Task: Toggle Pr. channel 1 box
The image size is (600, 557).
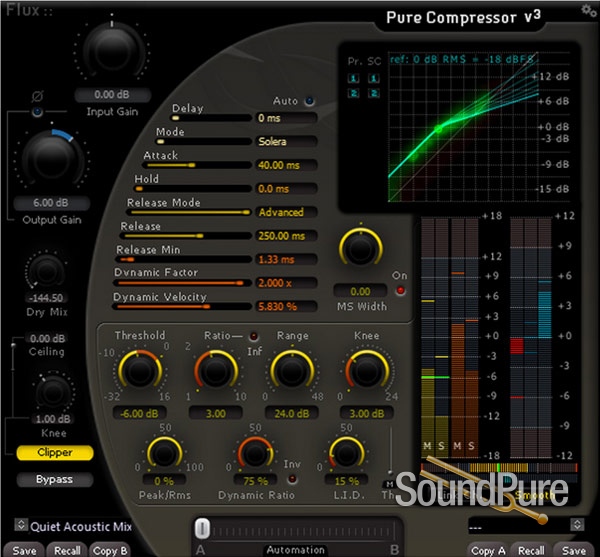Action: click(x=353, y=78)
